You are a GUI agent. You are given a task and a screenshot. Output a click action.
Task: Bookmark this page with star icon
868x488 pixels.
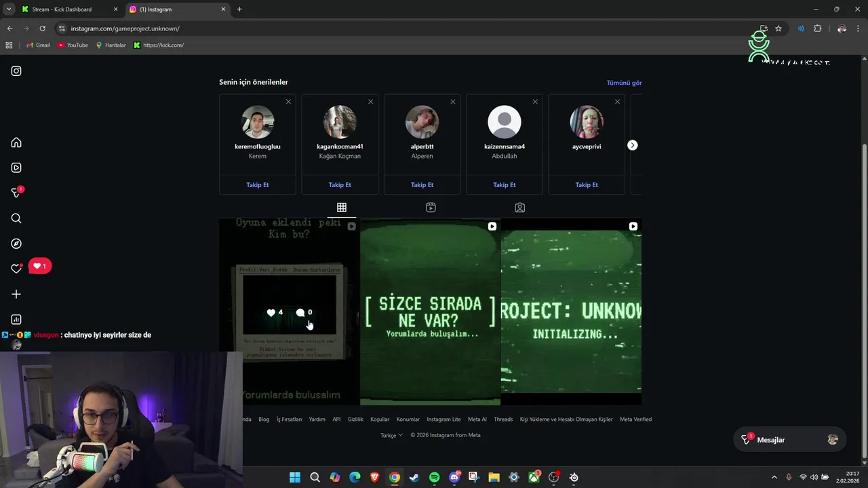(778, 28)
